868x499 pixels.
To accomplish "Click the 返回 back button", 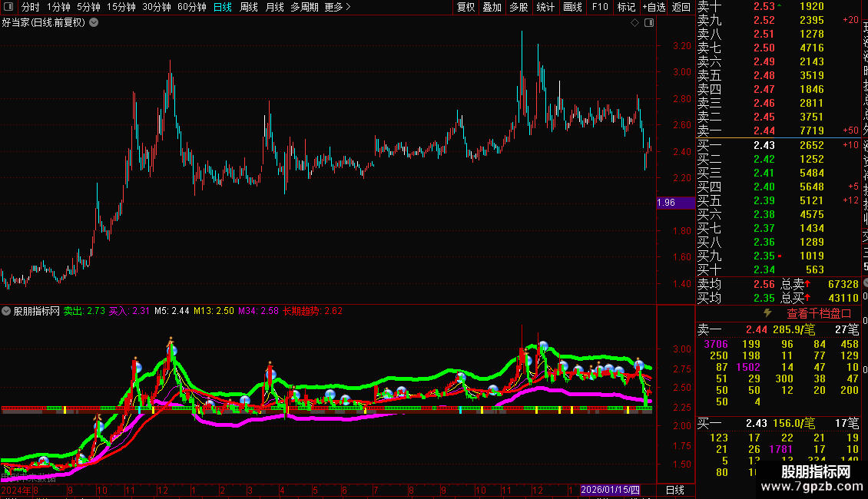I will pos(681,7).
